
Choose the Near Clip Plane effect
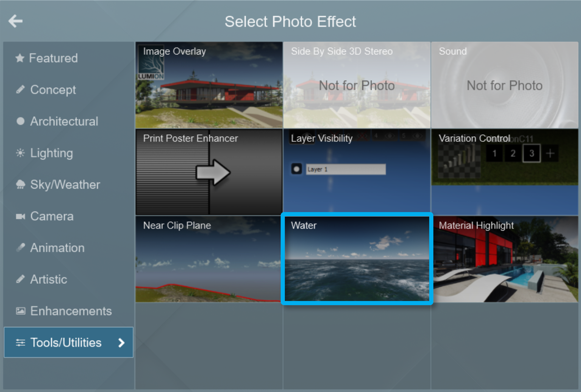coord(209,259)
